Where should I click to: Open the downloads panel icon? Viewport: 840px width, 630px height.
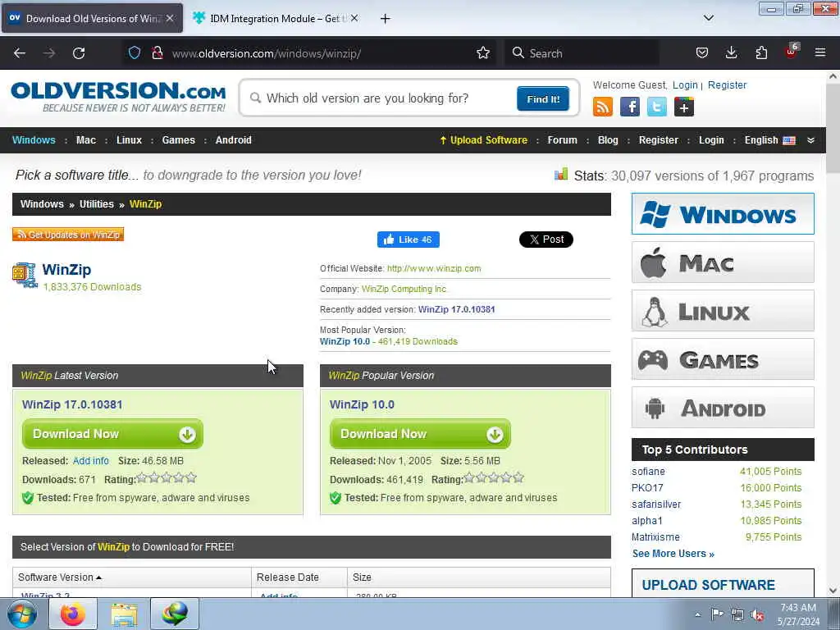point(731,52)
